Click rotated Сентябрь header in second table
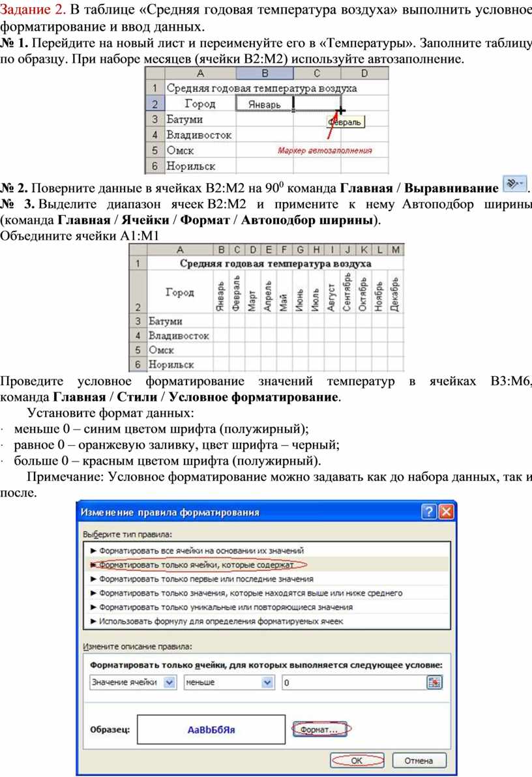The height and width of the screenshot is (777, 532). tap(347, 292)
